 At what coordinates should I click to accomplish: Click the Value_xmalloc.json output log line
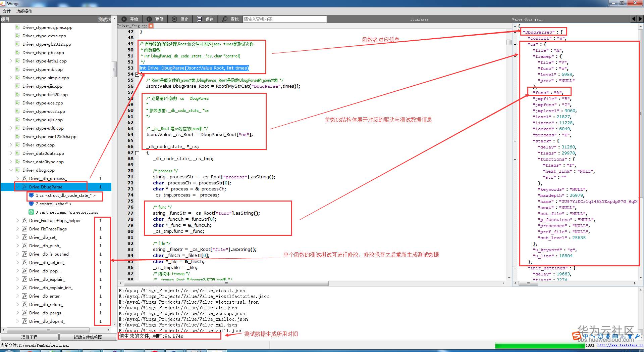[x=183, y=319]
